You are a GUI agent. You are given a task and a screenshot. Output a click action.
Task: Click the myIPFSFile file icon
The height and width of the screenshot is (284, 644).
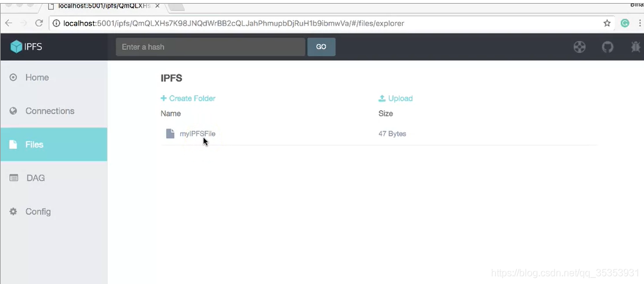click(x=170, y=133)
